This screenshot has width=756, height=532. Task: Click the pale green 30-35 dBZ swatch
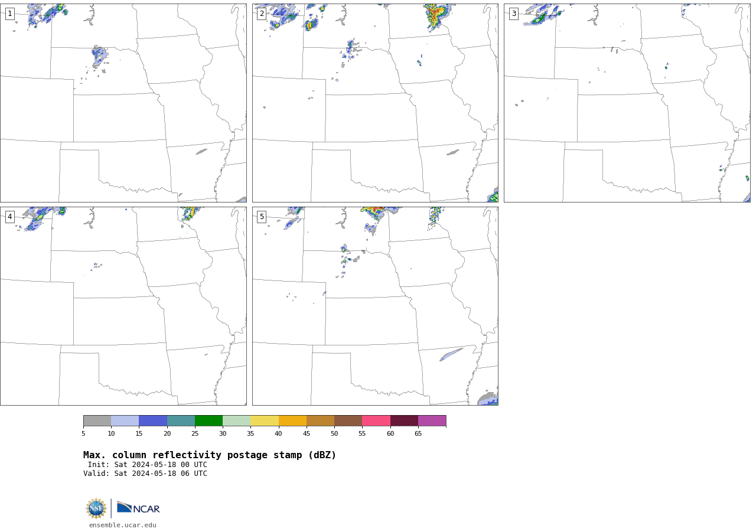point(237,421)
